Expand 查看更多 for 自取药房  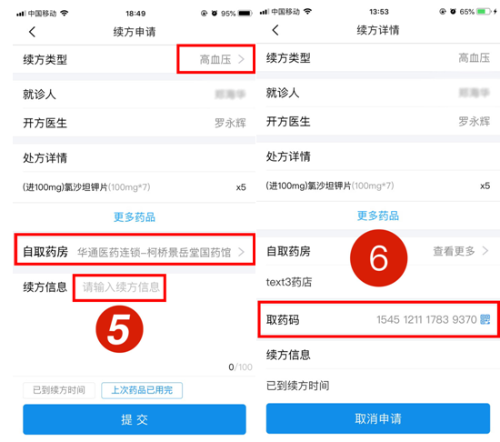(x=460, y=251)
